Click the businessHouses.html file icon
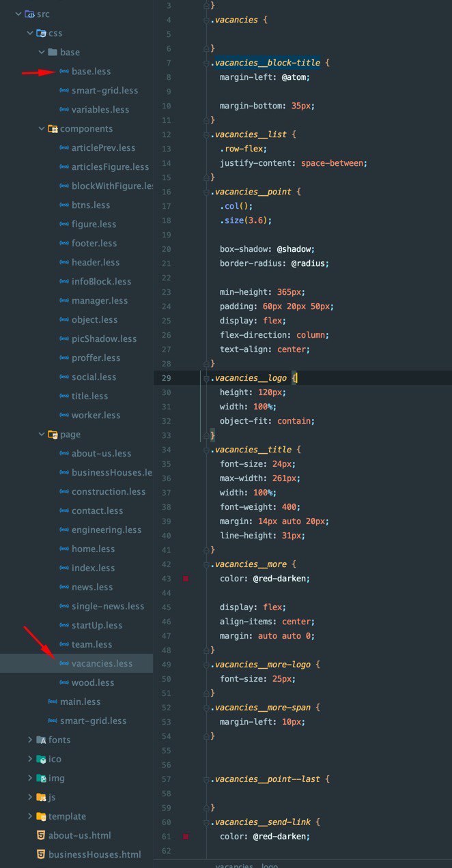The height and width of the screenshot is (868, 452). (41, 854)
